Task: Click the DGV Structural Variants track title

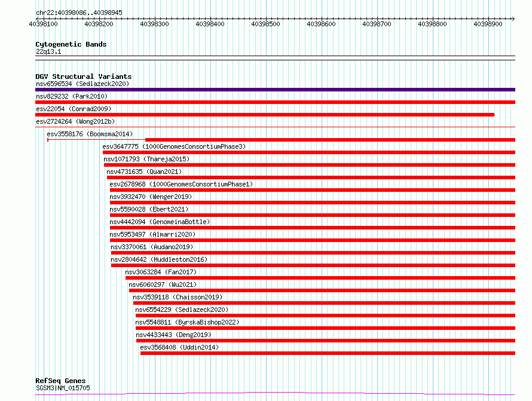Action: pyautogui.click(x=84, y=76)
